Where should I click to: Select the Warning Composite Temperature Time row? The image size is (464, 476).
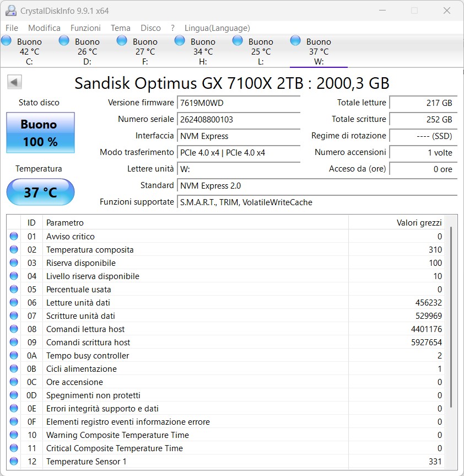(x=225, y=435)
